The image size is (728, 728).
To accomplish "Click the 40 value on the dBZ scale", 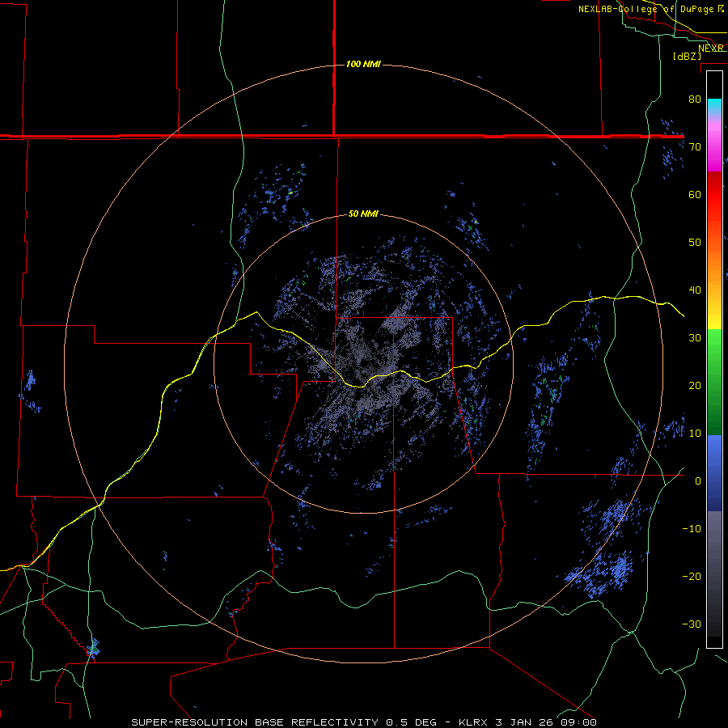I will pos(695,290).
